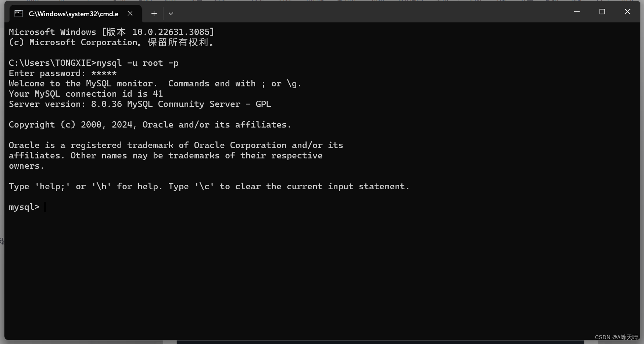Click the Enter password line
The image size is (644, 344).
point(62,73)
